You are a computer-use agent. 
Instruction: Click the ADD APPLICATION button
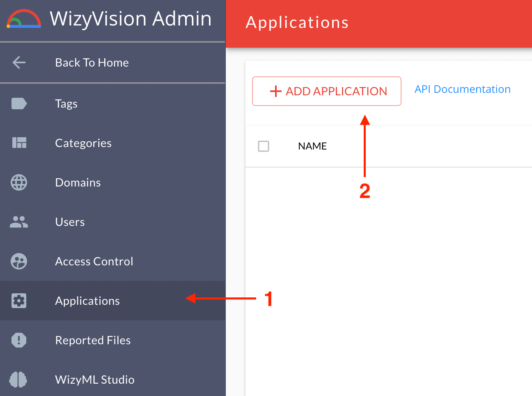click(327, 91)
